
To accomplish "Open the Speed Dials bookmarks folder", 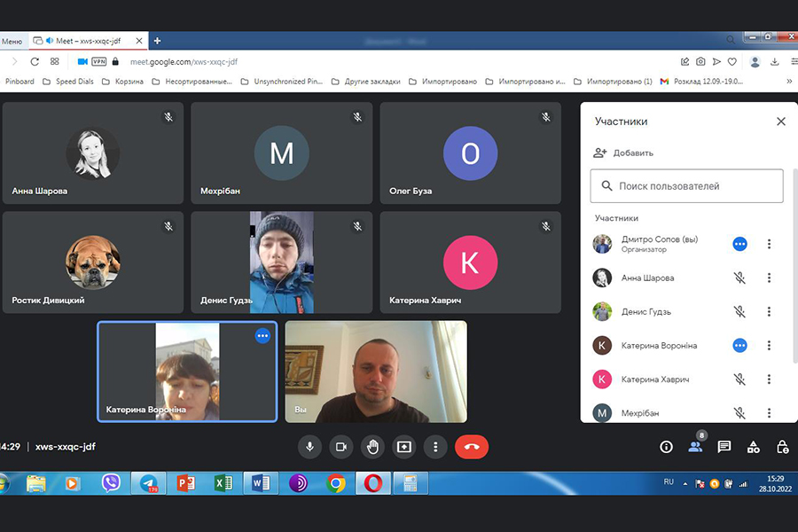I will pyautogui.click(x=68, y=82).
